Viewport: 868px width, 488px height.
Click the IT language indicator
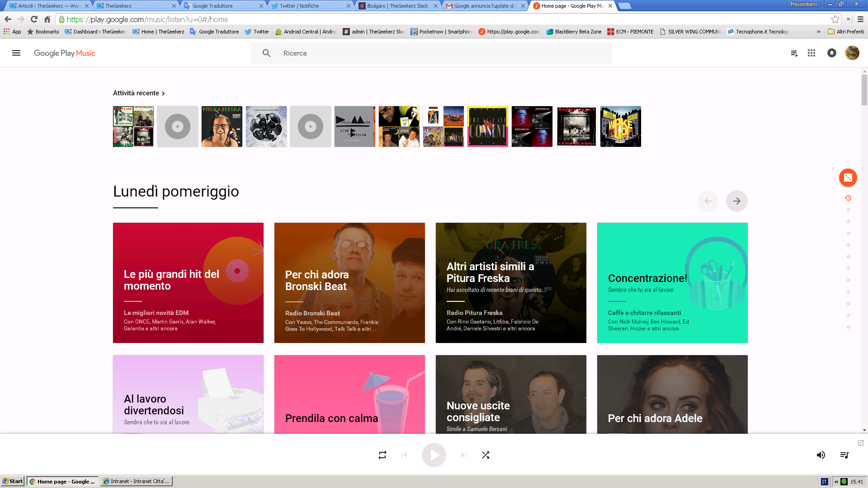(x=824, y=482)
